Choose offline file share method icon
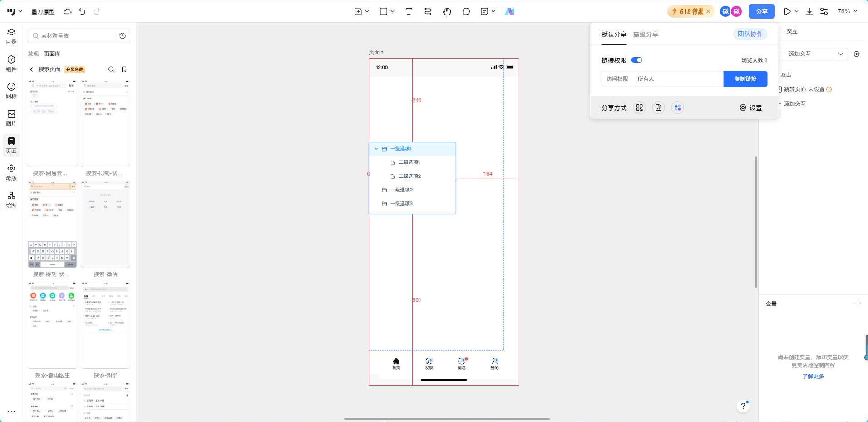 tap(658, 108)
